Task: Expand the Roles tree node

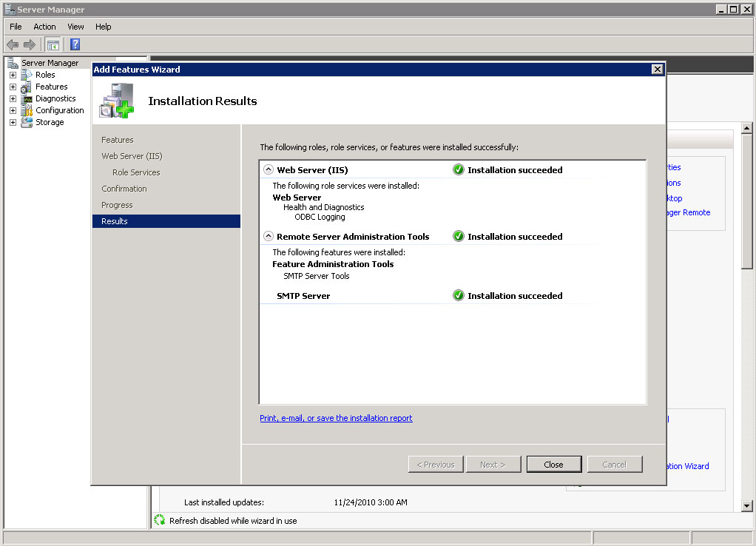Action: tap(13, 75)
